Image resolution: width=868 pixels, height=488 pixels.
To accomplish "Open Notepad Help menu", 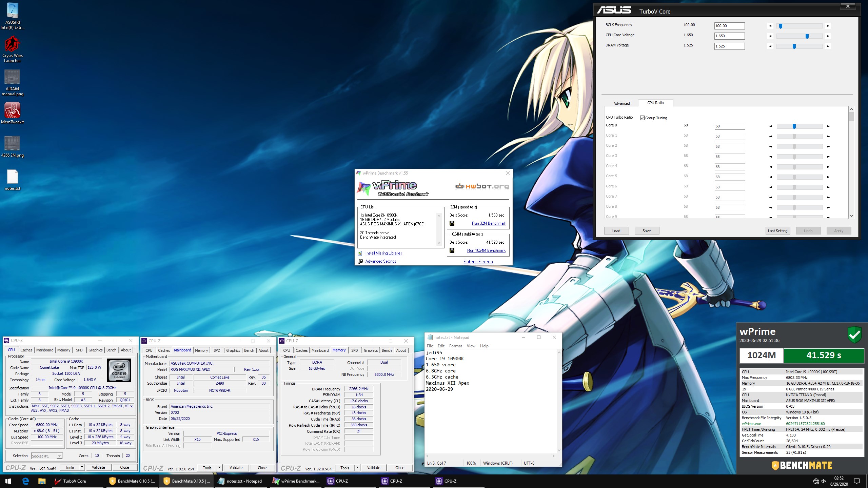I will (484, 346).
